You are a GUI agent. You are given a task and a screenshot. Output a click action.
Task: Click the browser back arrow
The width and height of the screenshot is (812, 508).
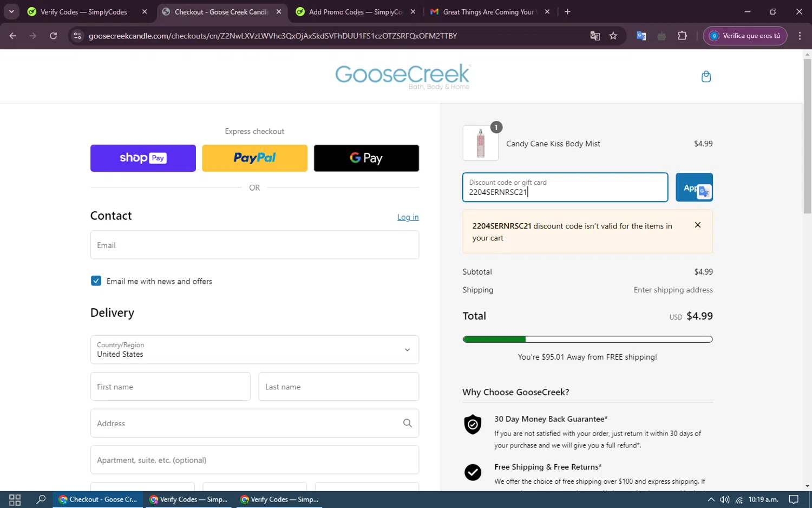coord(13,36)
